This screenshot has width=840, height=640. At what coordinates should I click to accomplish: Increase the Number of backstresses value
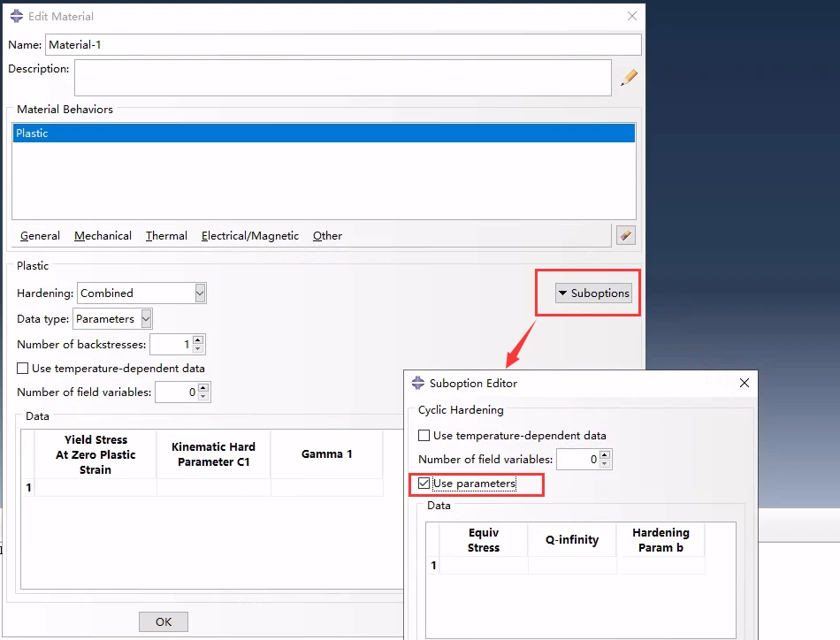pos(198,339)
